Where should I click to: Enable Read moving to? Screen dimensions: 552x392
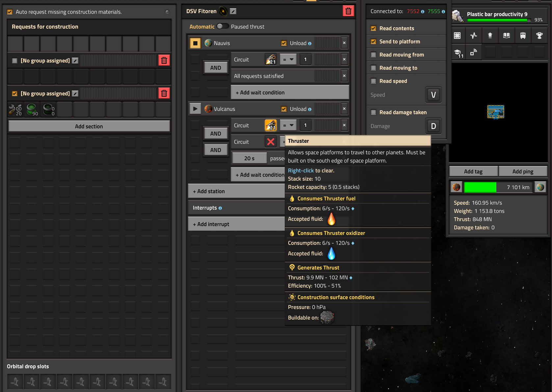tap(373, 68)
